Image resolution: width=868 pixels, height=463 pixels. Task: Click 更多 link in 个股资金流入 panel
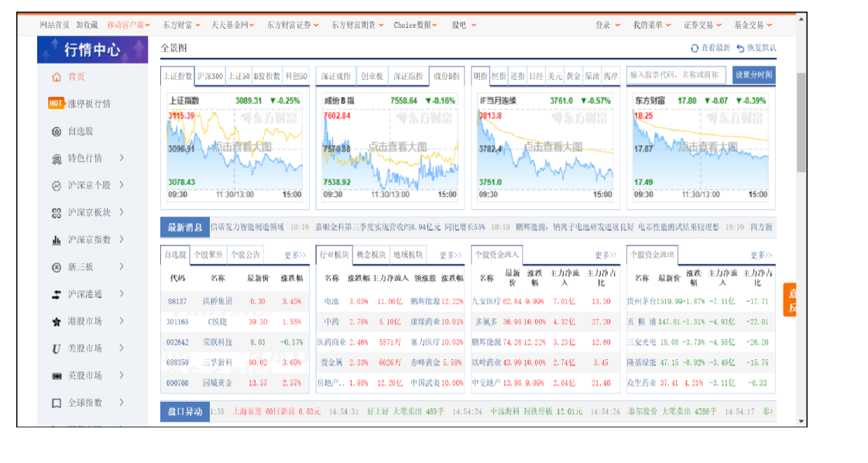click(x=606, y=256)
